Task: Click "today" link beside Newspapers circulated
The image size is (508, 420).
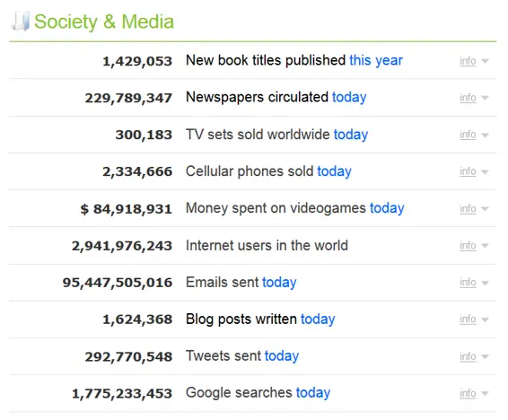Action: click(x=349, y=97)
